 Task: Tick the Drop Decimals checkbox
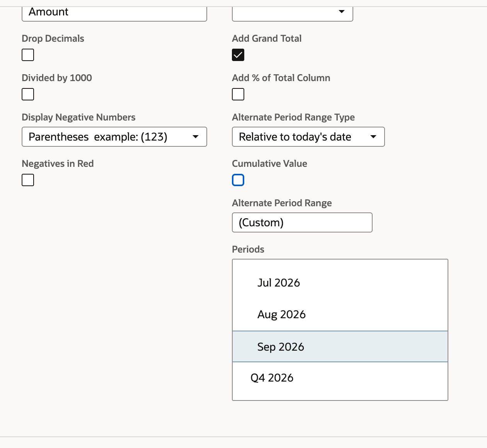click(28, 55)
